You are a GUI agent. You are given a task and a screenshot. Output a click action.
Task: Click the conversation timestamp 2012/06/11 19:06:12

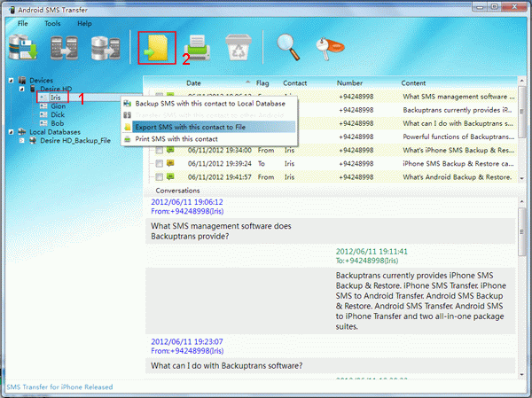pyautogui.click(x=187, y=202)
